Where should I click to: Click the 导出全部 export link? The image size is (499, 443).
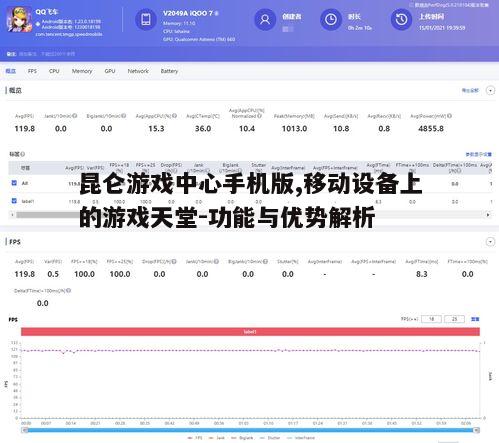(470, 90)
